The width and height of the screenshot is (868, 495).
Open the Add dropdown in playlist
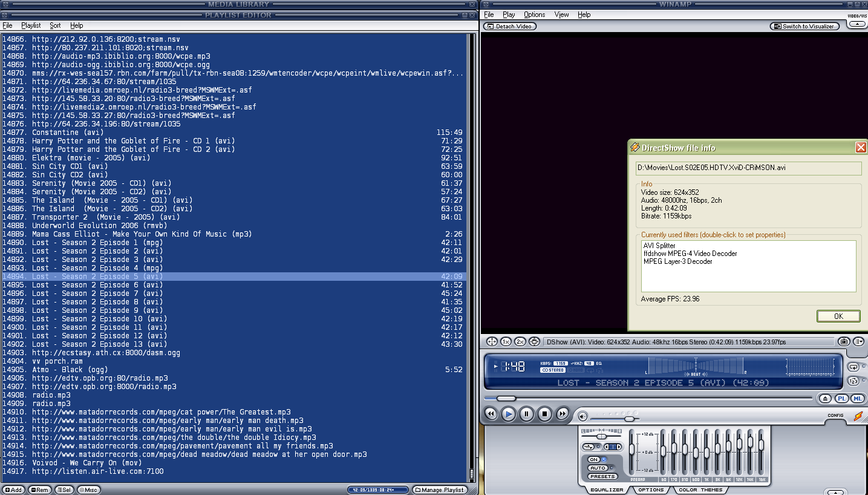pos(13,490)
